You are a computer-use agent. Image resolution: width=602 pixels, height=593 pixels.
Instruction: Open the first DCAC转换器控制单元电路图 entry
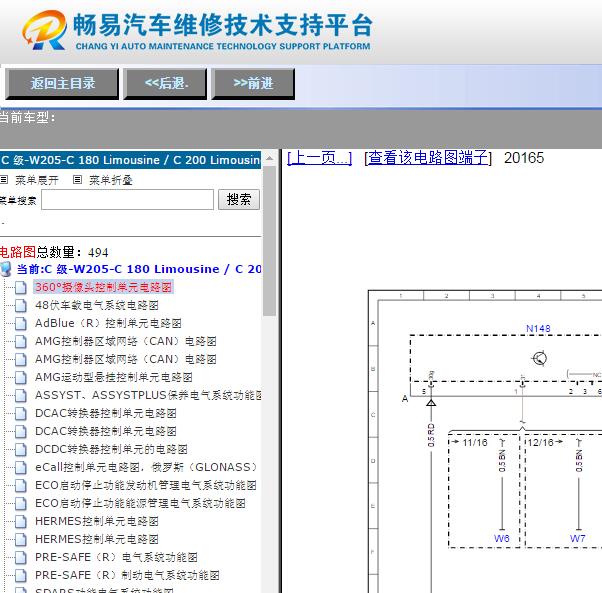click(x=106, y=413)
